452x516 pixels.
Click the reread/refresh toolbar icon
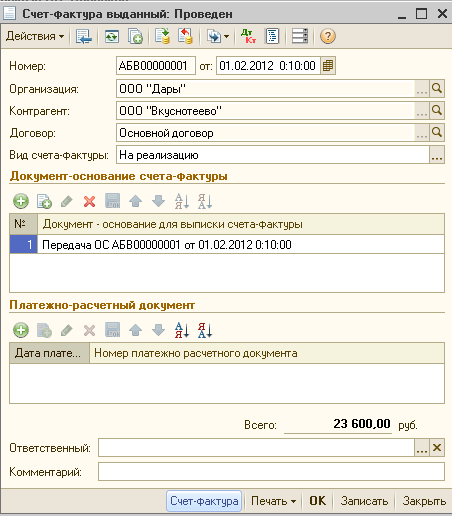112,36
